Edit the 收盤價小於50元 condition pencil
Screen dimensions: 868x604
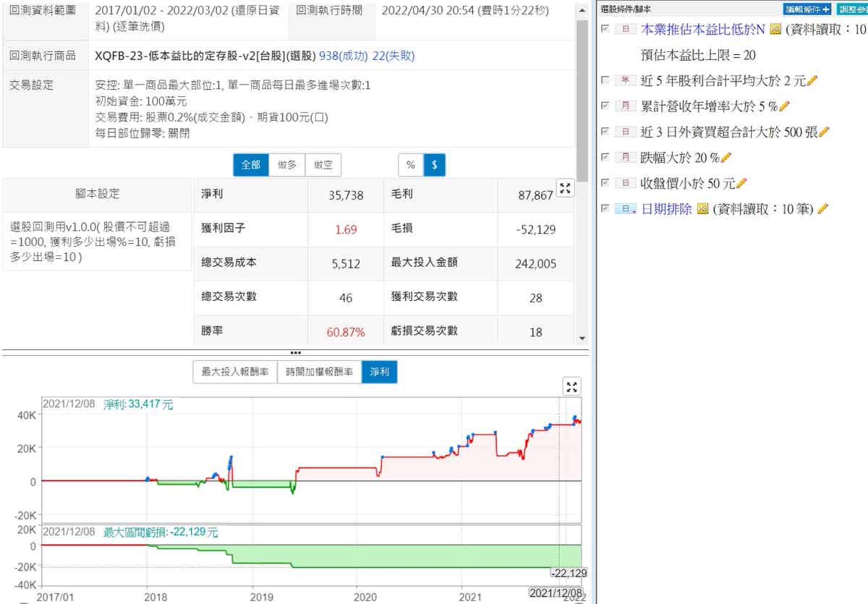coord(741,183)
